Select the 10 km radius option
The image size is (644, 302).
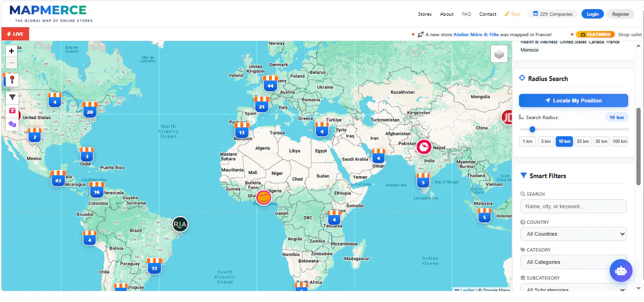point(564,141)
